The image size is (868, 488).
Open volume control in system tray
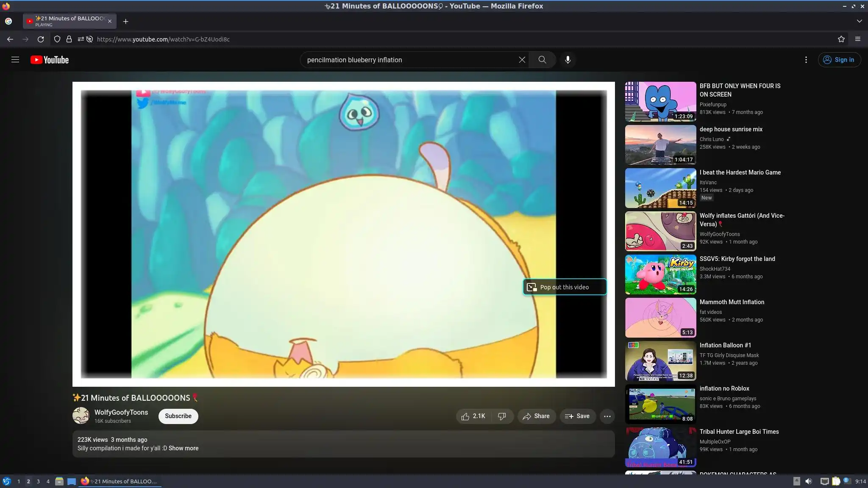[x=808, y=481]
